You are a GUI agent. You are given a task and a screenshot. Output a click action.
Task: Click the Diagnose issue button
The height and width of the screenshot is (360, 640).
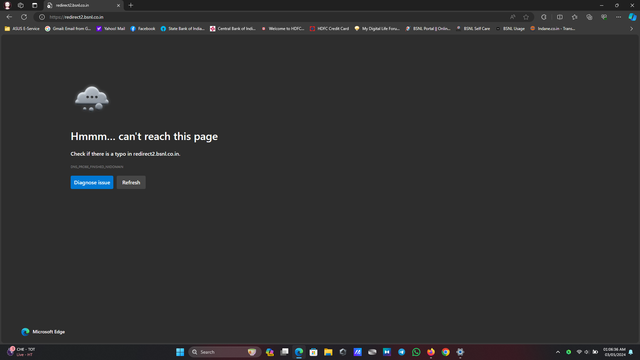(92, 182)
